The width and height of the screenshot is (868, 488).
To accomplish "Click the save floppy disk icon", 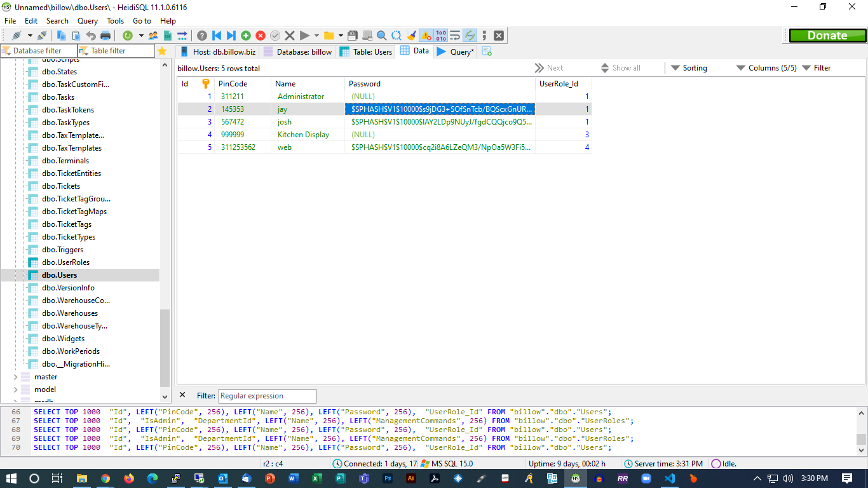I will point(352,36).
